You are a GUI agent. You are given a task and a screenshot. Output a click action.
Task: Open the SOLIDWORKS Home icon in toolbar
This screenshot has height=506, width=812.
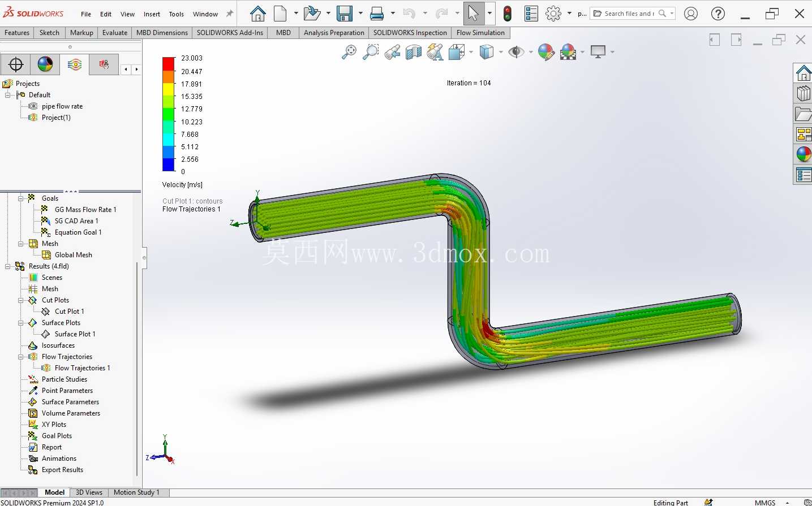tap(258, 13)
